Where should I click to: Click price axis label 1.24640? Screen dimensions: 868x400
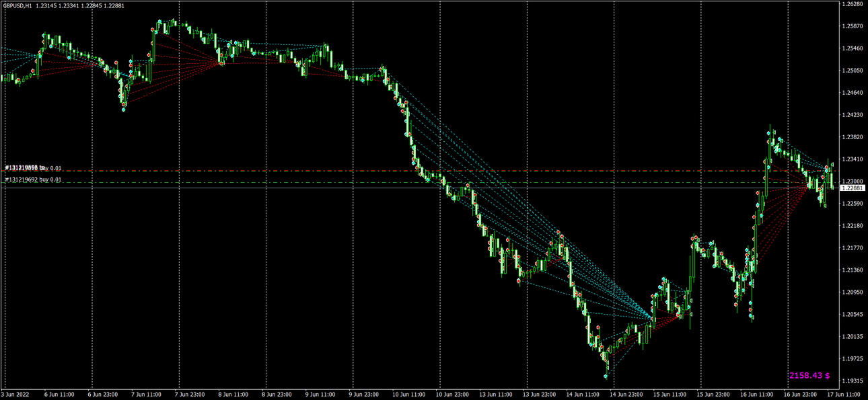853,93
